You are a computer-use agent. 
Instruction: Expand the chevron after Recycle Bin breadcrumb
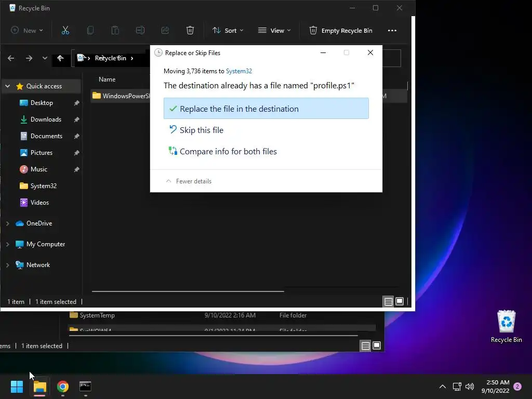click(x=132, y=58)
